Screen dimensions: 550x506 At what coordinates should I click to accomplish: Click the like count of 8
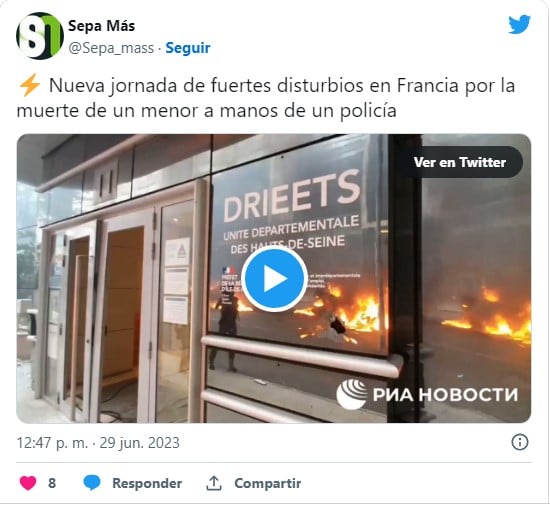[x=52, y=483]
